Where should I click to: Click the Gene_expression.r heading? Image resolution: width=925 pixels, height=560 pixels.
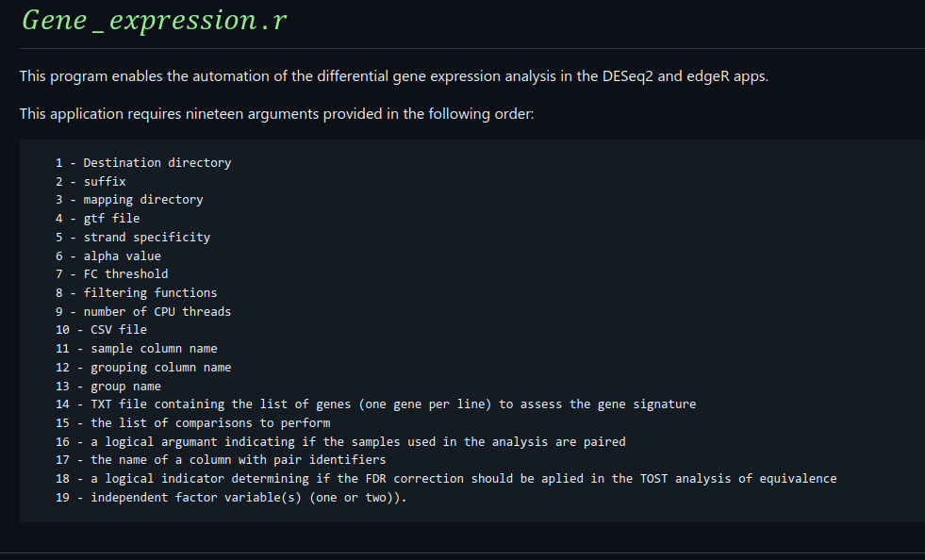(154, 21)
